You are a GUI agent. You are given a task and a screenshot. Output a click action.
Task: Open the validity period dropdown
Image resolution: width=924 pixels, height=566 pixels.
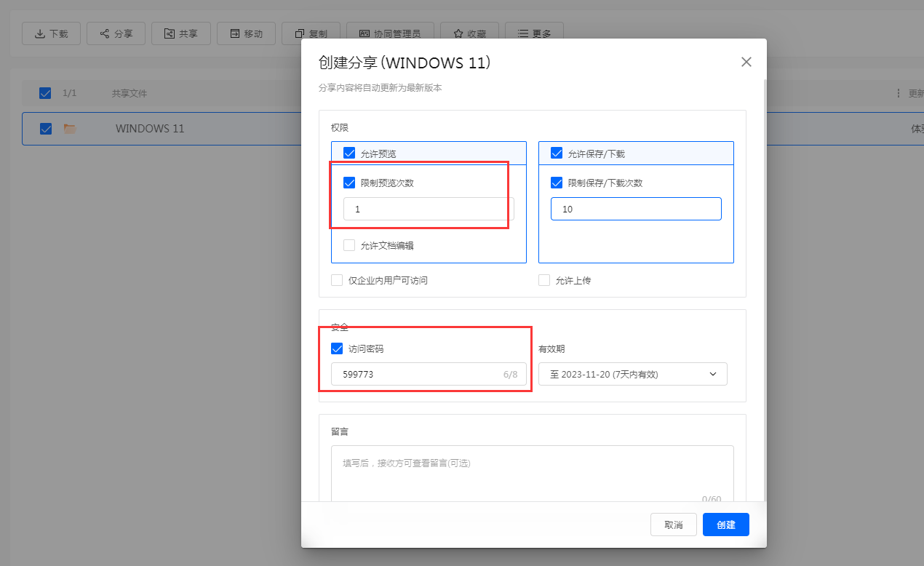pos(632,375)
